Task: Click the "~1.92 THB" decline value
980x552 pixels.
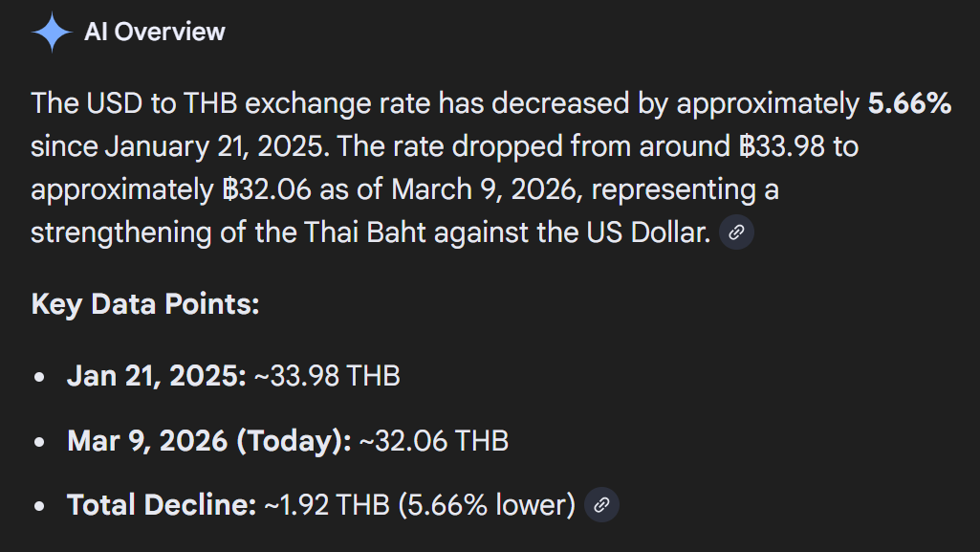Action: pyautogui.click(x=327, y=505)
